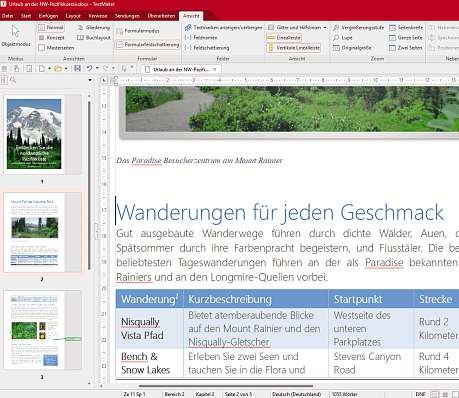Screen dimensions: 459x398
Task: Expand the undo history dropdown
Action: pyautogui.click(x=97, y=69)
